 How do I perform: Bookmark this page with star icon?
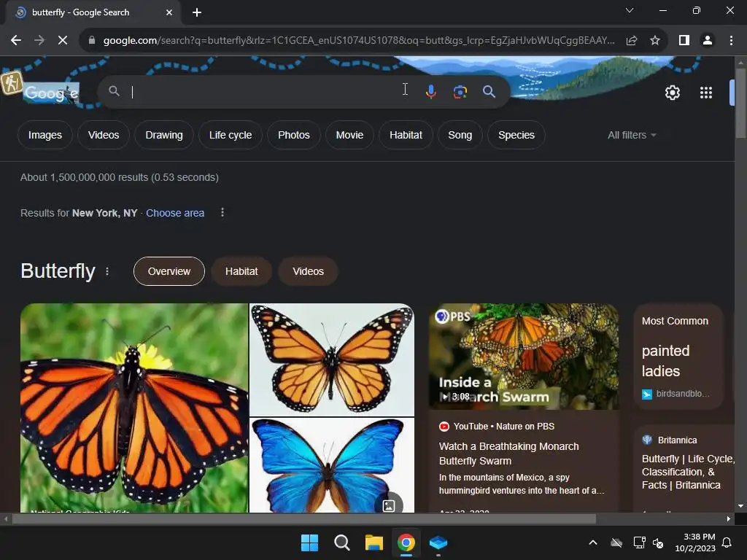655,41
